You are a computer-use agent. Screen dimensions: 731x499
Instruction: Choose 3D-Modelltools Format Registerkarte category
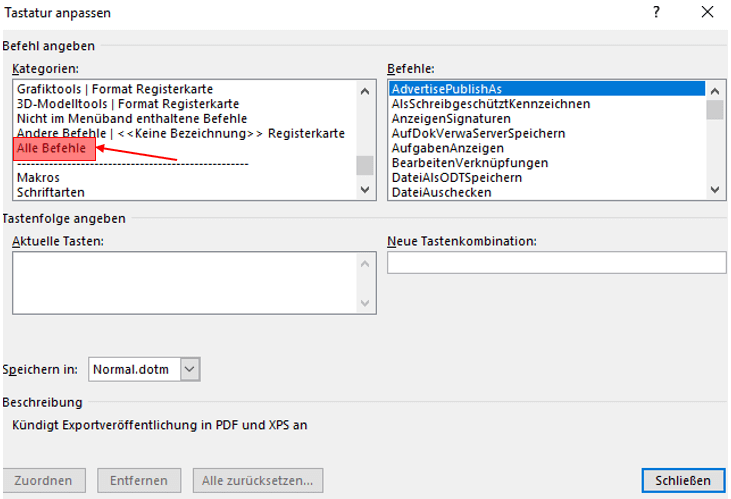pyautogui.click(x=127, y=104)
